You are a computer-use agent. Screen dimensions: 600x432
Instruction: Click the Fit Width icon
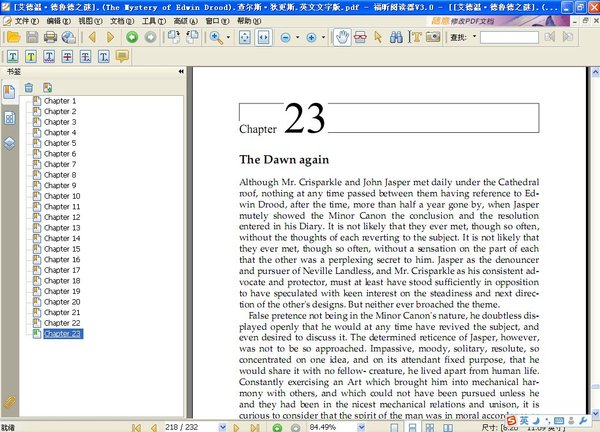(264, 37)
